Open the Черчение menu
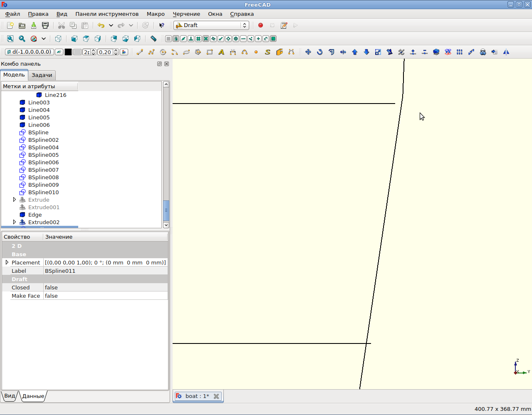Viewport: 532px width, 415px height. click(186, 14)
